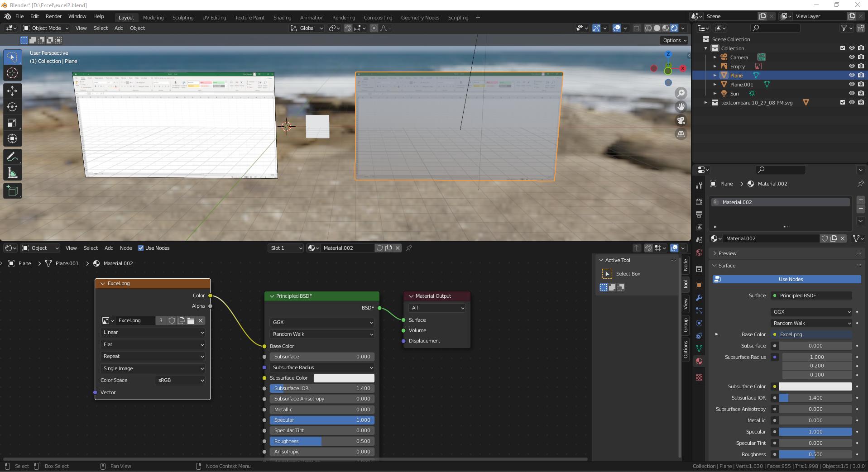Adjust Specular slider in properties panel
The height and width of the screenshot is (472, 868).
(815, 432)
